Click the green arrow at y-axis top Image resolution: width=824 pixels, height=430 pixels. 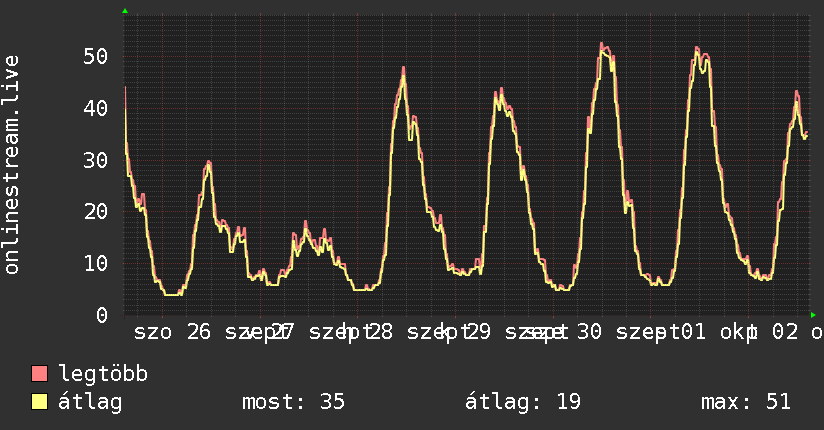pos(125,11)
